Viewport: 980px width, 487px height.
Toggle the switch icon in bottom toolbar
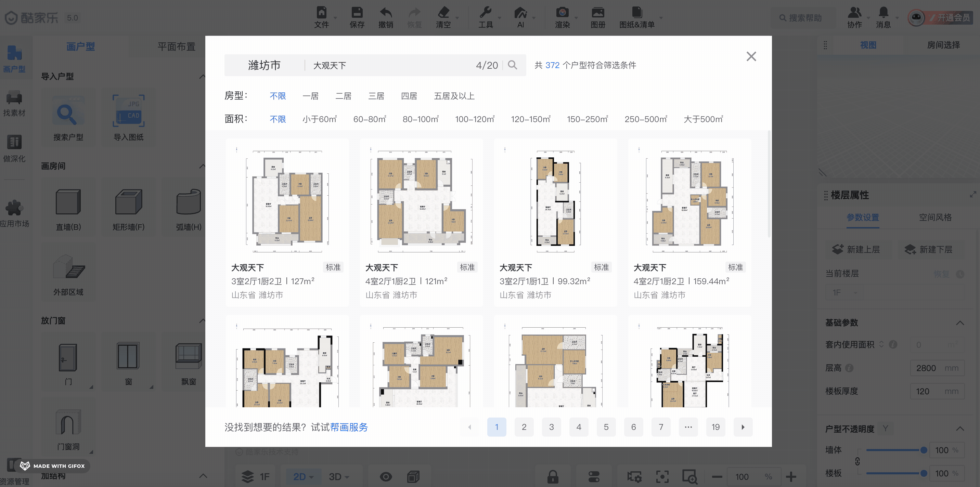coord(593,476)
